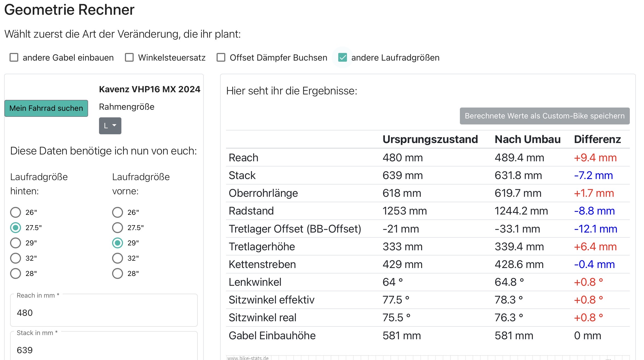Click the selected 27.5" rear wheel radio
The width and height of the screenshot is (644, 360).
coord(16,228)
